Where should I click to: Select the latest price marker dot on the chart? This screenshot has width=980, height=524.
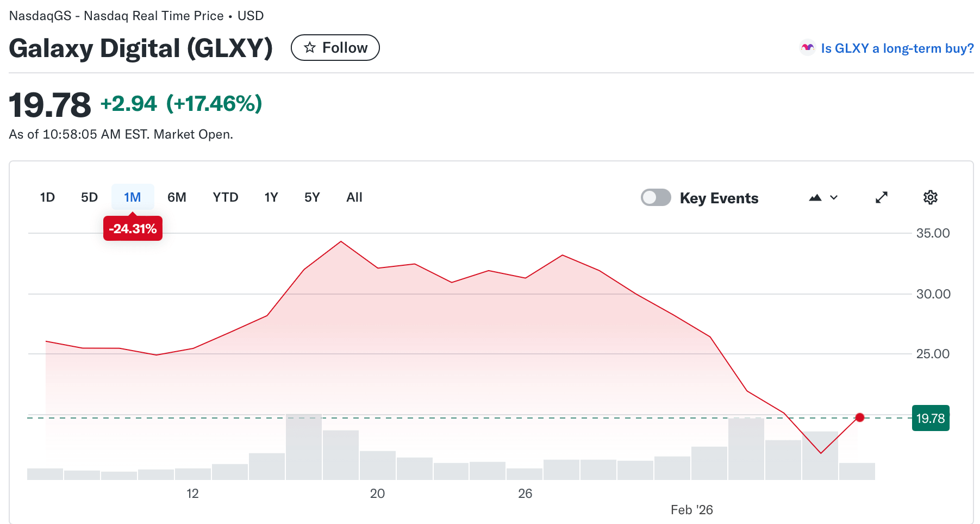click(860, 417)
